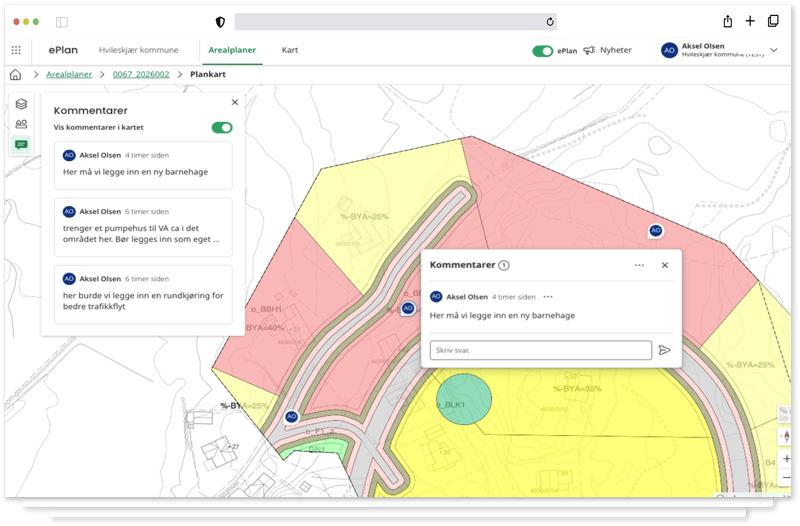Click the Nyheter megaphone icon
Image resolution: width=800 pixels, height=526 pixels.
tap(589, 50)
